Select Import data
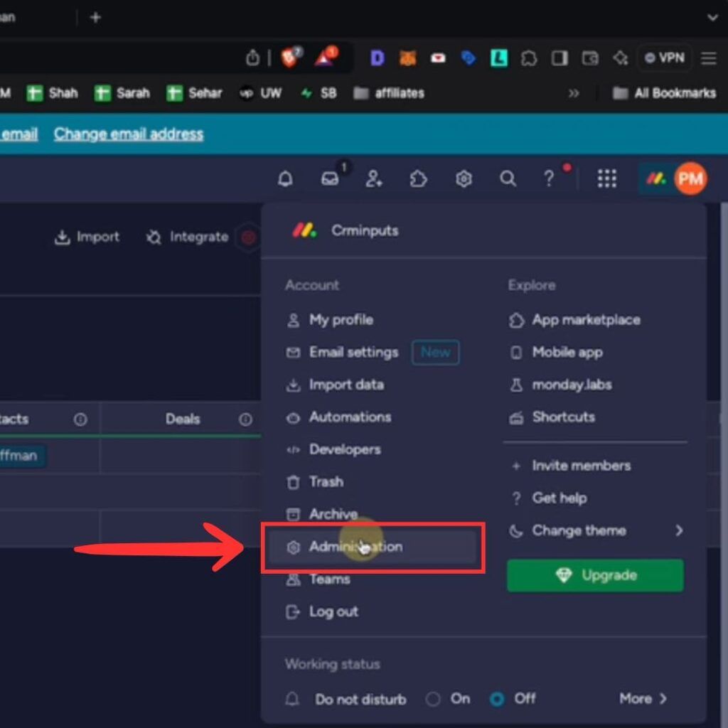 pyautogui.click(x=336, y=385)
